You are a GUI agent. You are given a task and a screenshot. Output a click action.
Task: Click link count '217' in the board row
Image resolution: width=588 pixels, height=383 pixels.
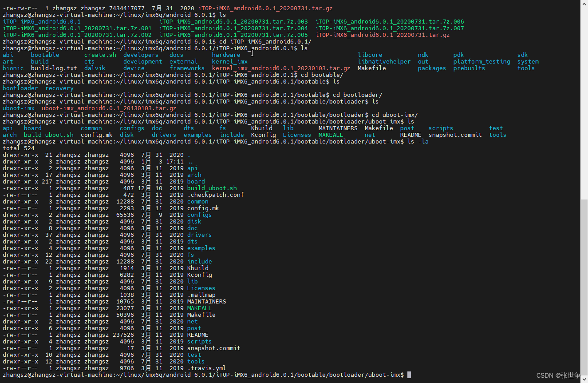point(47,182)
